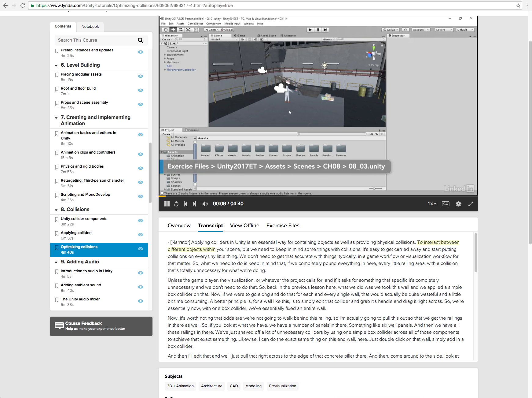The width and height of the screenshot is (532, 398).
Task: Bookmark Optimizing collisions lesson
Action: [57, 247]
